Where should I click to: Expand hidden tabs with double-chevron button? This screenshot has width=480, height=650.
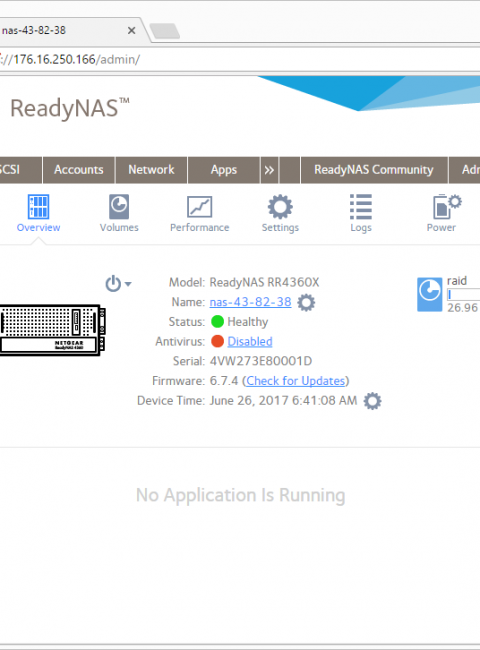[269, 170]
